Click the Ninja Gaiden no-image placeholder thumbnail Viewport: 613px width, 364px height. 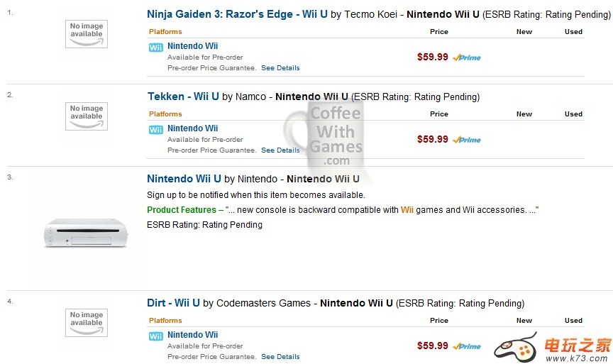click(87, 33)
